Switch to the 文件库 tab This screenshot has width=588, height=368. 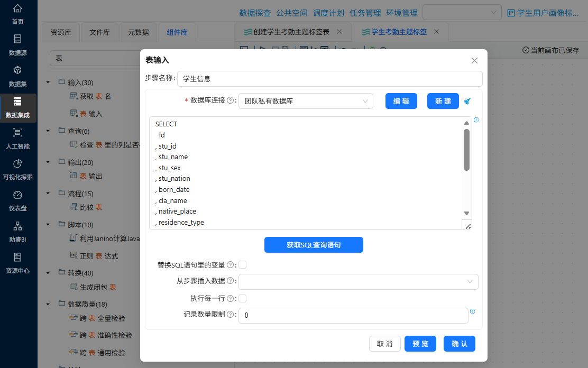pos(99,32)
